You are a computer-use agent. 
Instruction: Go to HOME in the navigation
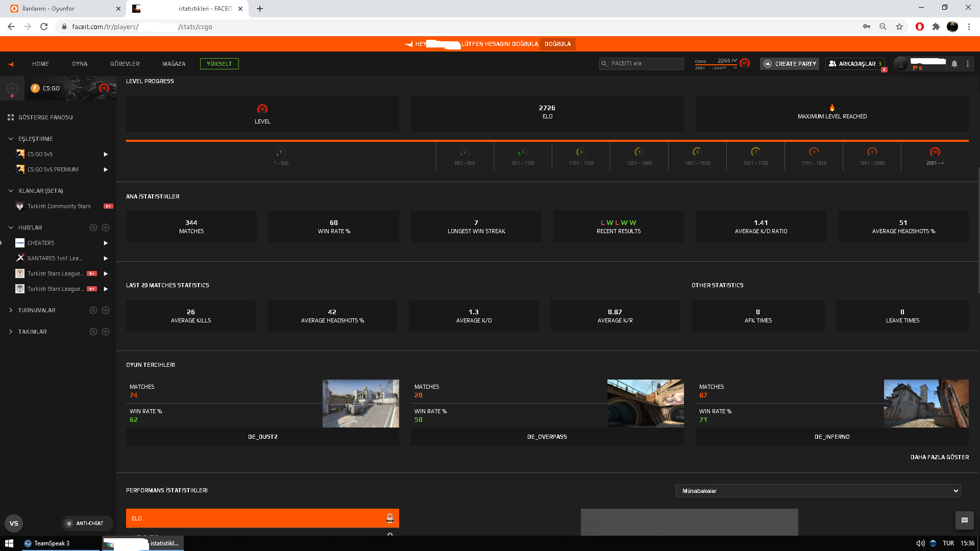coord(40,64)
